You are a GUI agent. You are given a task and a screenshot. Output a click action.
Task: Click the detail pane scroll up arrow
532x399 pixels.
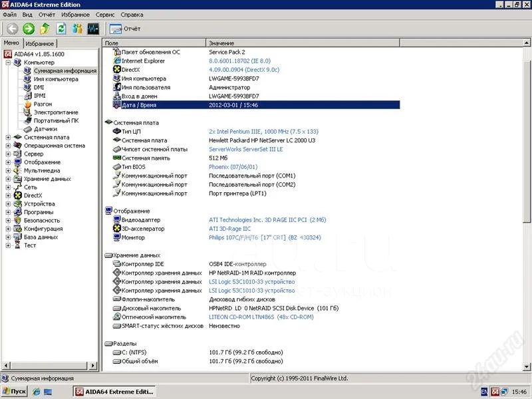coord(527,43)
